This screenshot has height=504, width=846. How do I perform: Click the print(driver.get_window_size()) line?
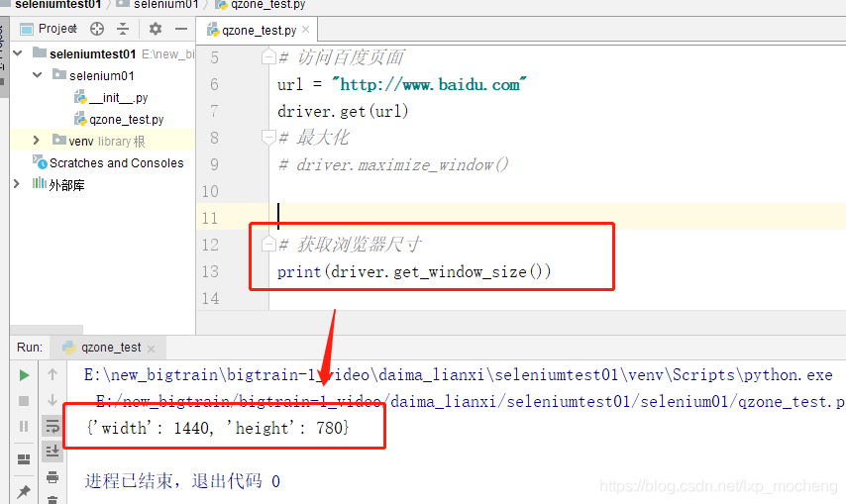[x=414, y=271]
